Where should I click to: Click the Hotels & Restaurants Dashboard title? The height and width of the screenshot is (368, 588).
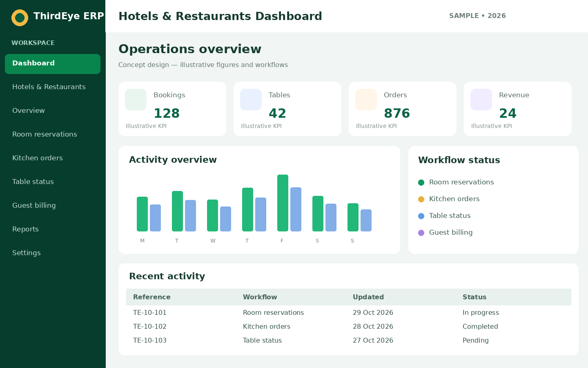[x=220, y=16]
